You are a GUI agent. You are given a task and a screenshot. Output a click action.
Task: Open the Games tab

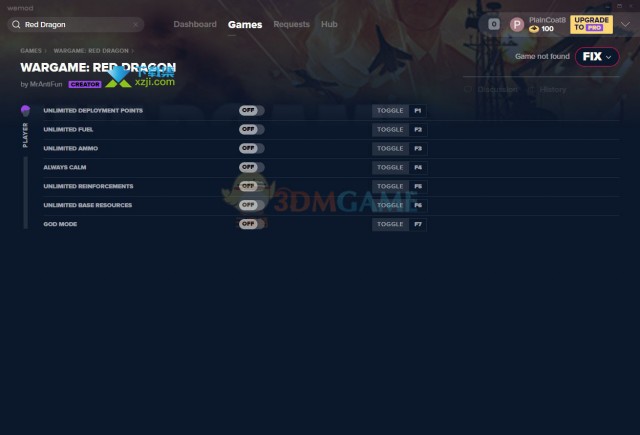coord(245,24)
